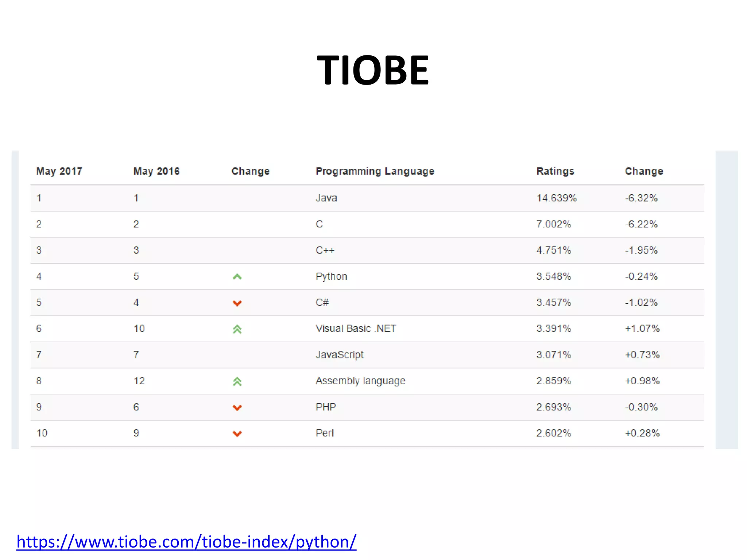The width and height of the screenshot is (747, 560).
Task: Click Perl's 2.602% rating value
Action: coord(553,433)
